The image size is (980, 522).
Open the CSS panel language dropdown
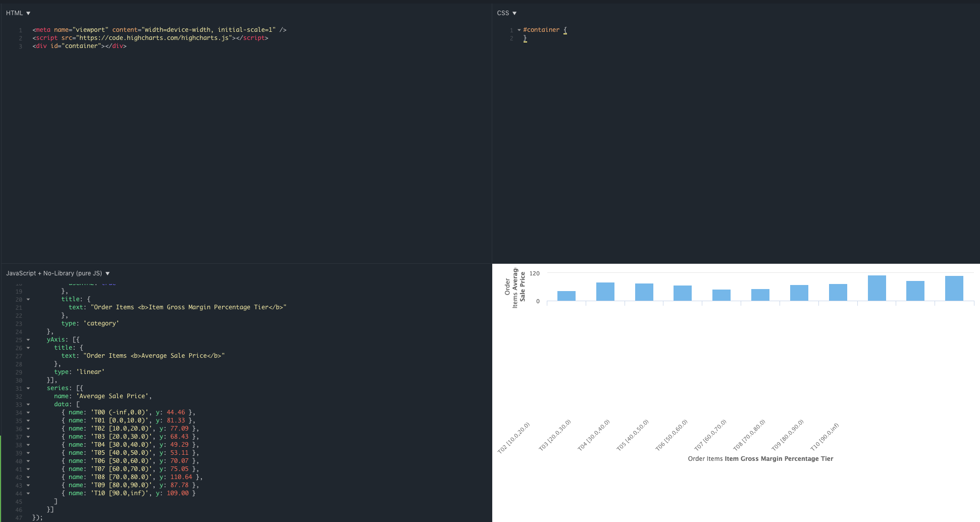(507, 13)
